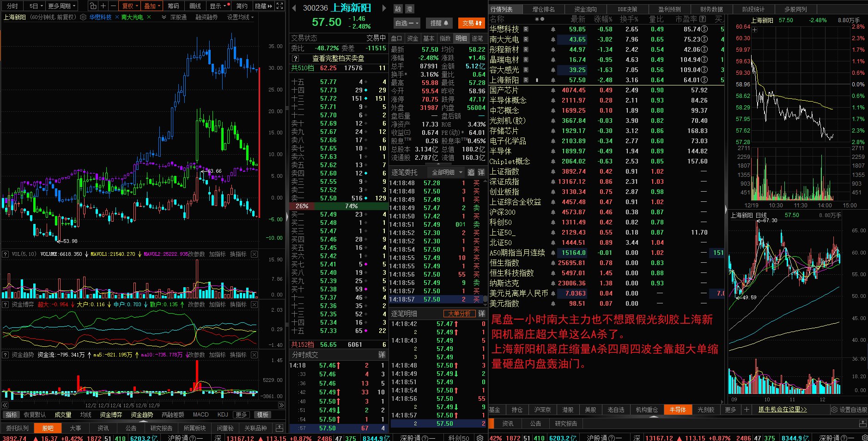Close the 资金博弈 indicator panel
The width and height of the screenshot is (868, 441).
pos(254,304)
